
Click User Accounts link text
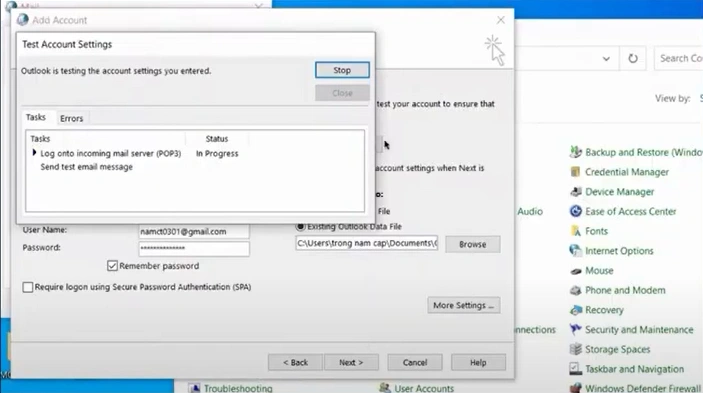[424, 389]
